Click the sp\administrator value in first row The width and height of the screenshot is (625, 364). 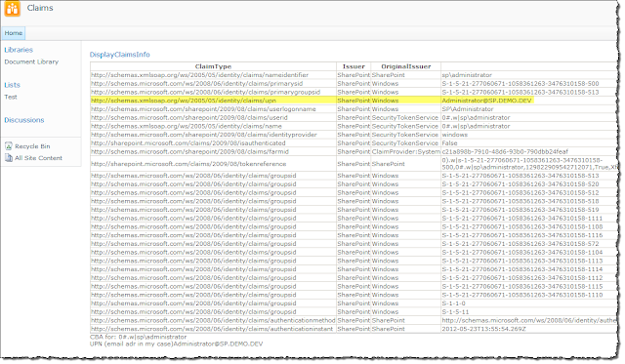pos(467,75)
